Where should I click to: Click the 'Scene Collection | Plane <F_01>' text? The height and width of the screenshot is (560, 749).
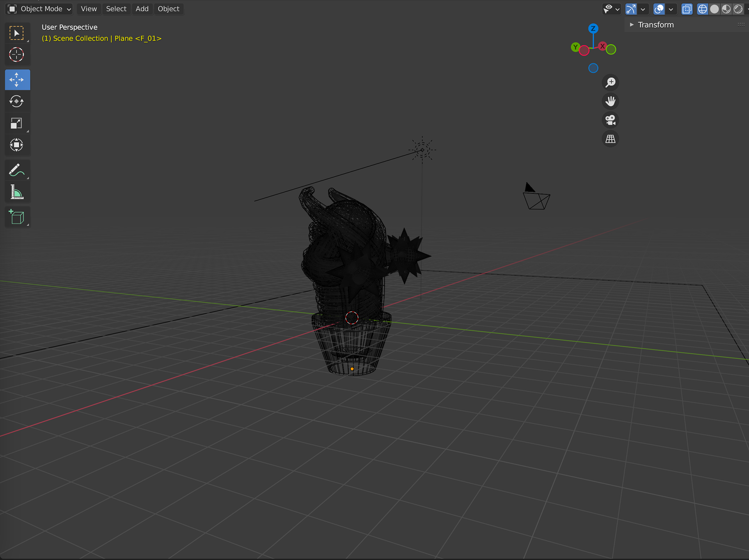pyautogui.click(x=107, y=38)
